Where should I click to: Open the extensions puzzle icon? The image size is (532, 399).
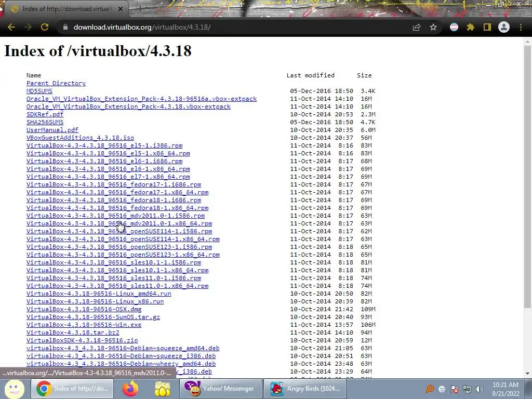tap(471, 27)
